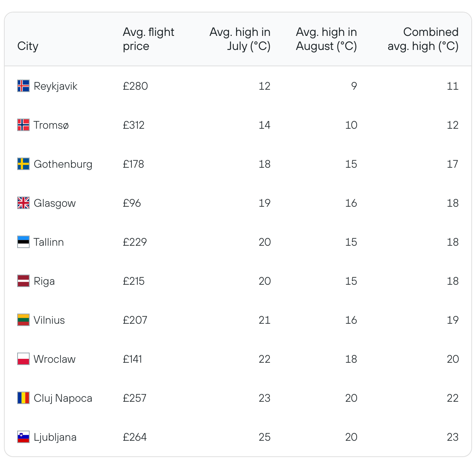Click the Poland flag beside Wroclaw
476x461 pixels.
pos(23,359)
